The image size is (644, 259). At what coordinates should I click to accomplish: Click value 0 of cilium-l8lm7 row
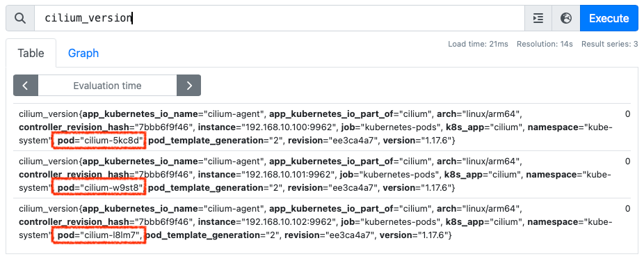click(x=627, y=208)
